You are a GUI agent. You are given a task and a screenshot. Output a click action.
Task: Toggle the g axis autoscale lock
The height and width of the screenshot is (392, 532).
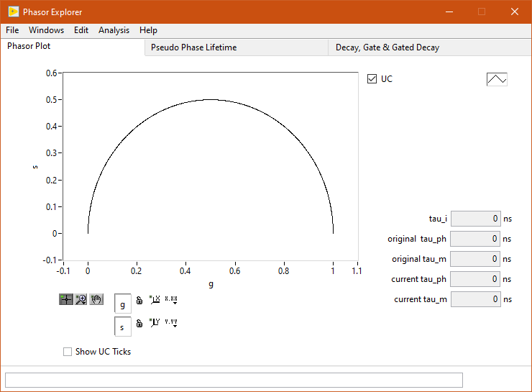(x=139, y=300)
